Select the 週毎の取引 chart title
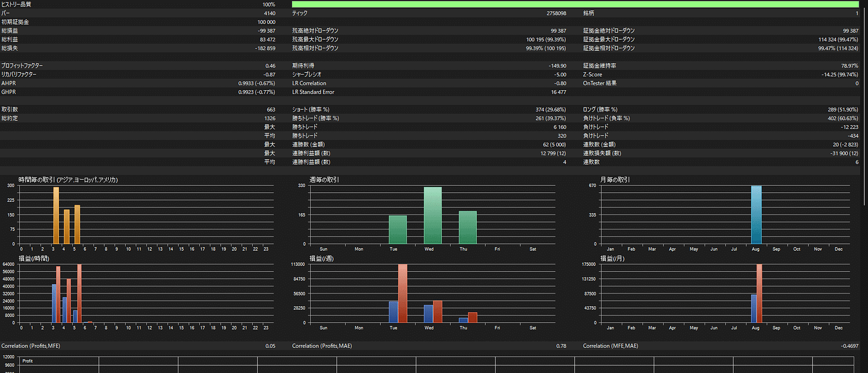The image size is (868, 373). 324,180
